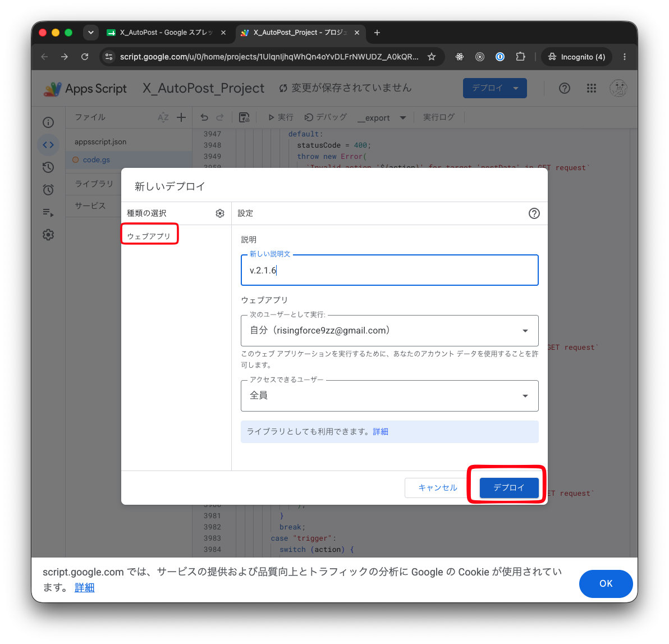Click the 新しい説明文 description input field
669x644 pixels.
coord(389,270)
